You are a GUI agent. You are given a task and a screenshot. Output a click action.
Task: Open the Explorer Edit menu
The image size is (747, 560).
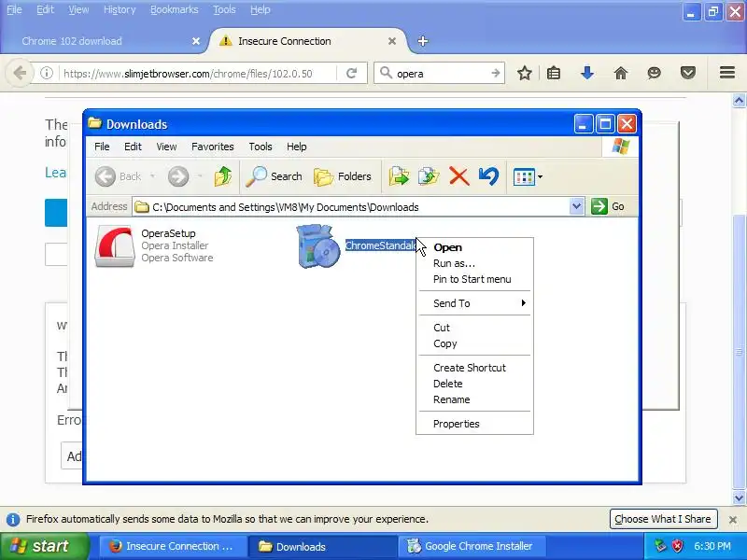point(133,147)
